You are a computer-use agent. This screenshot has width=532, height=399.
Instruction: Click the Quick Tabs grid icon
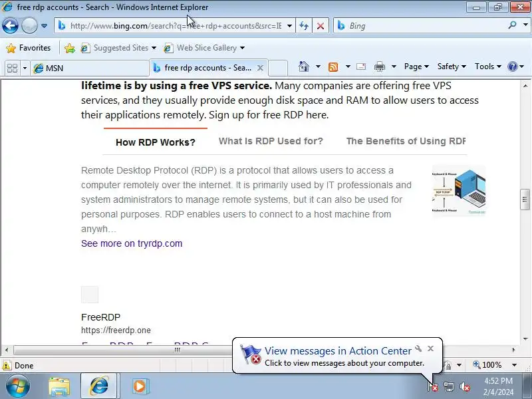click(12, 68)
